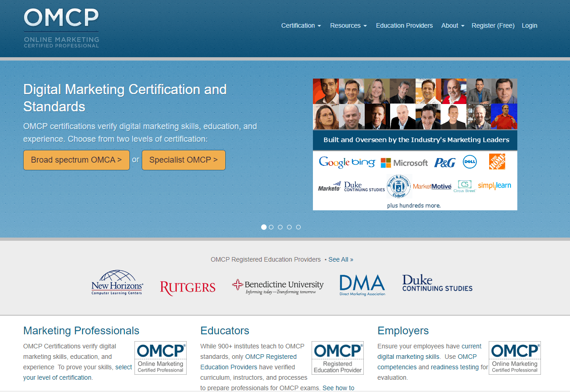Expand the Resources dropdown
This screenshot has width=570, height=392.
click(x=348, y=25)
